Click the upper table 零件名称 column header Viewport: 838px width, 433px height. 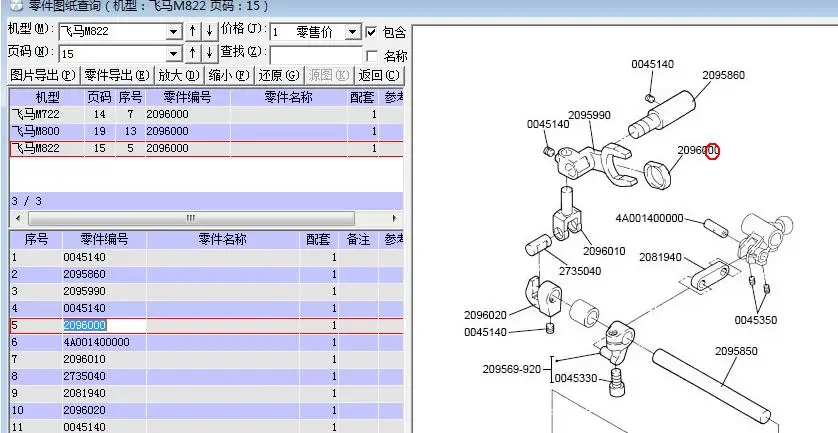289,97
